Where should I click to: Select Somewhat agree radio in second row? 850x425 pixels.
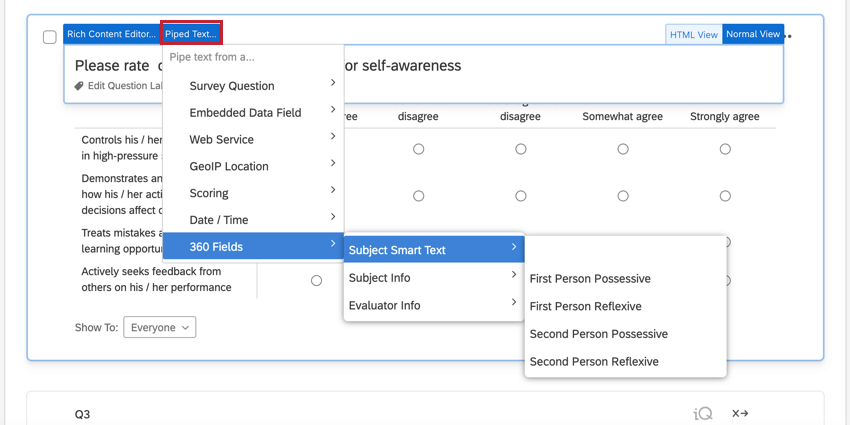623,196
